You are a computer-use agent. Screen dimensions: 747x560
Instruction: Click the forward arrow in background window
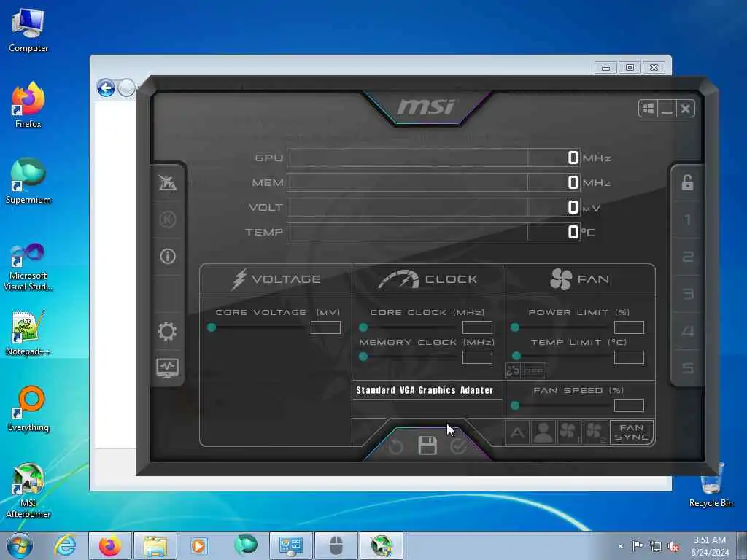126,88
